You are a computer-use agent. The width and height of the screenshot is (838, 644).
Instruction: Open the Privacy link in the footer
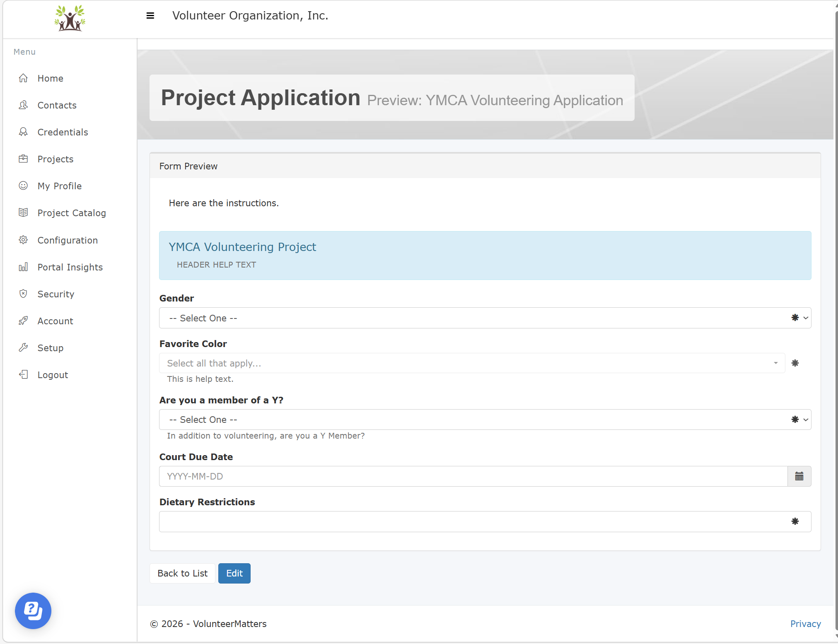point(805,624)
